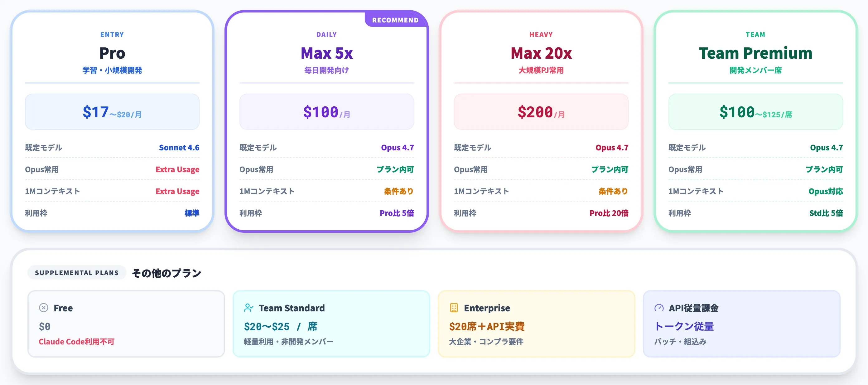Click the SUPPLEMENTAL PLANS pill label

click(77, 272)
